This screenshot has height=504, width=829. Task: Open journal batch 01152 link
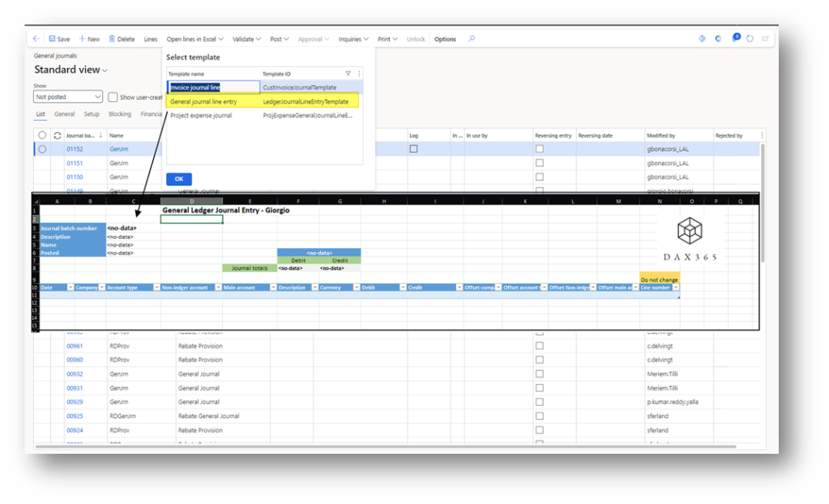pyautogui.click(x=75, y=149)
